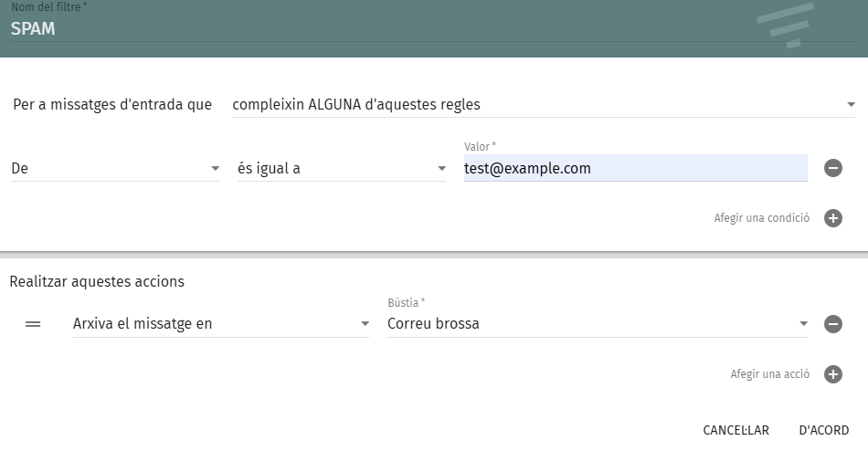Image resolution: width=868 pixels, height=451 pixels.
Task: Click the filter name field 'SPAM'
Action: tap(365, 28)
